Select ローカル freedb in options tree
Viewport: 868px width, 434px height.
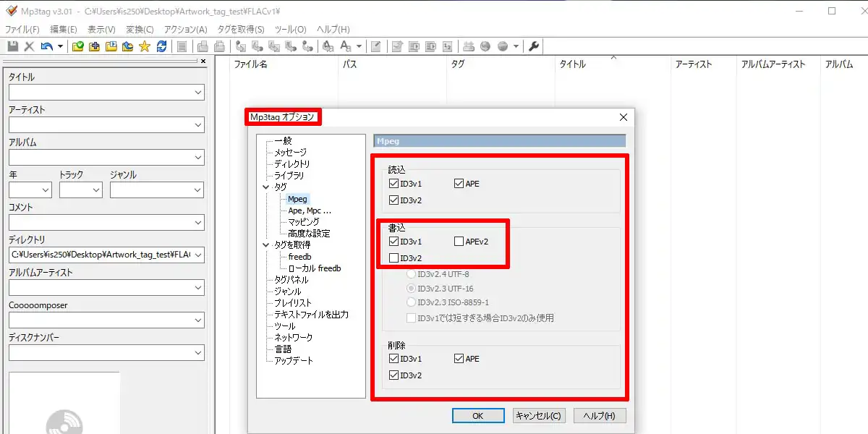pyautogui.click(x=314, y=268)
